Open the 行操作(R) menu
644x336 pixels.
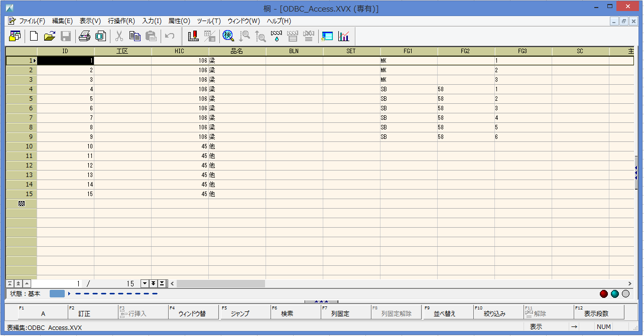121,21
